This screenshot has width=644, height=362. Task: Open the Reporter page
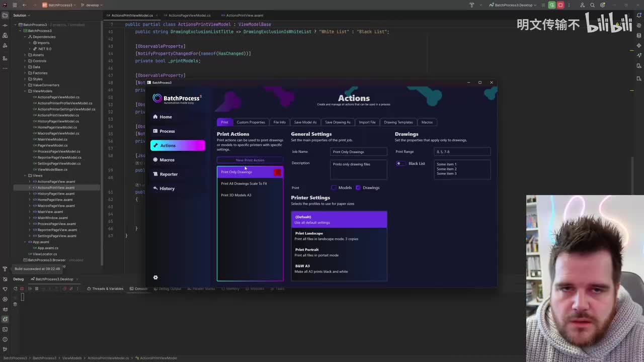178,174
